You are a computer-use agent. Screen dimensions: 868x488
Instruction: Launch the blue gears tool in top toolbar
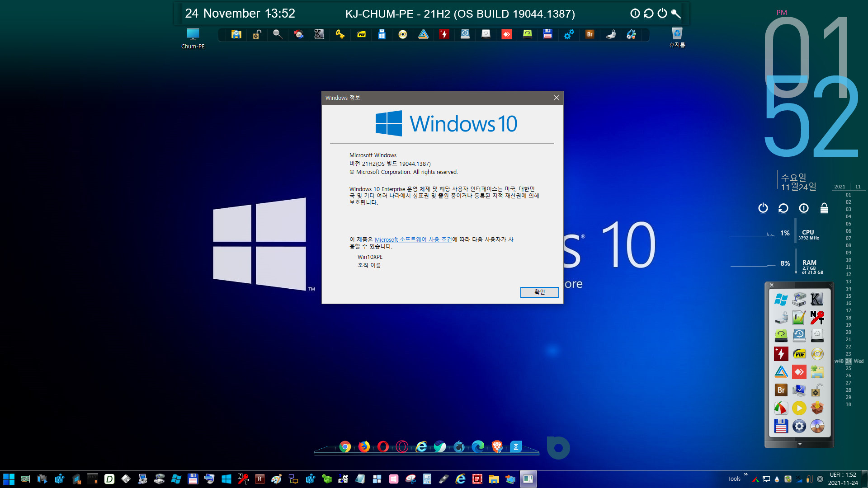[x=569, y=34]
